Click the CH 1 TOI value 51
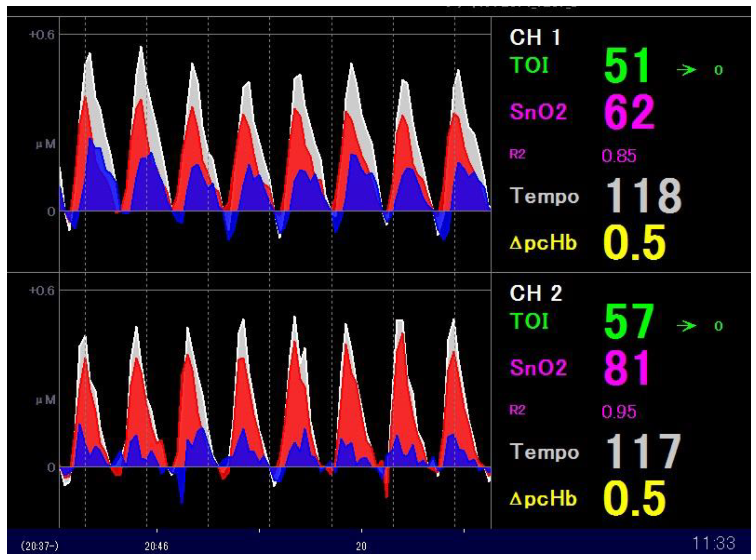Viewport: 756px width, 560px height. [626, 65]
